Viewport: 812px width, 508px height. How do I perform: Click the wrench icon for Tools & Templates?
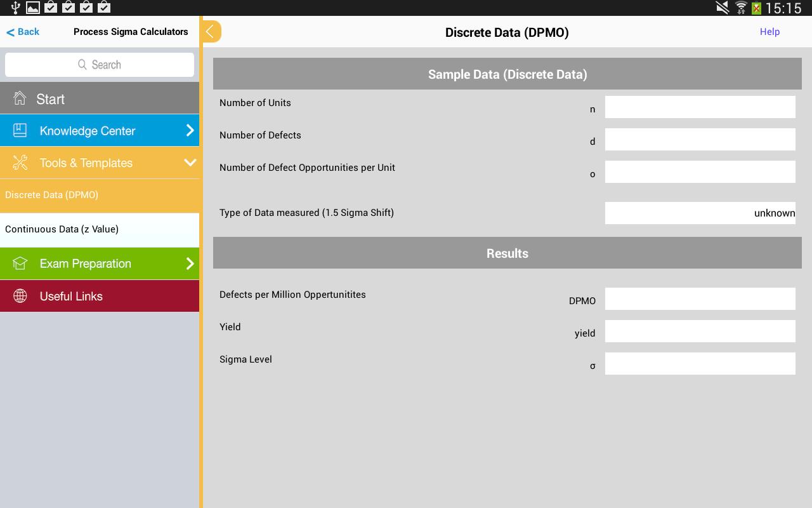(x=20, y=163)
